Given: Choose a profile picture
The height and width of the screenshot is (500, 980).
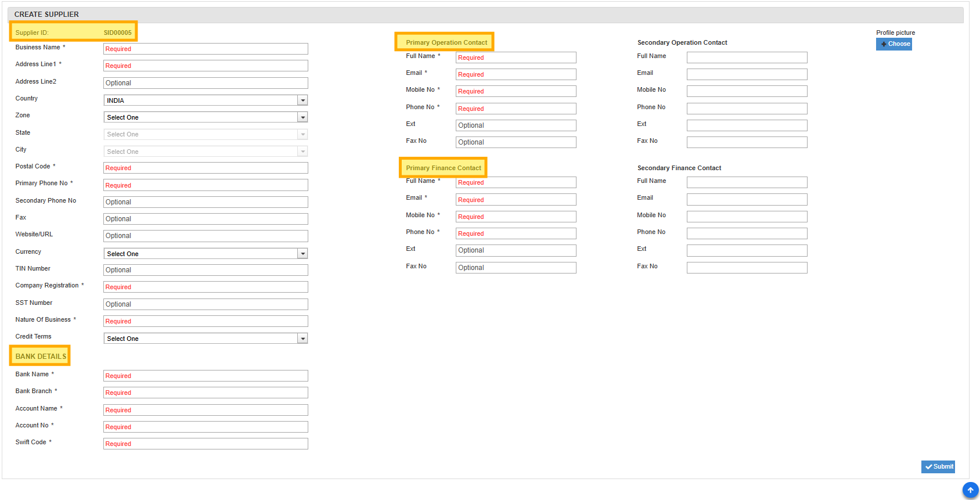Looking at the screenshot, I should pos(894,44).
